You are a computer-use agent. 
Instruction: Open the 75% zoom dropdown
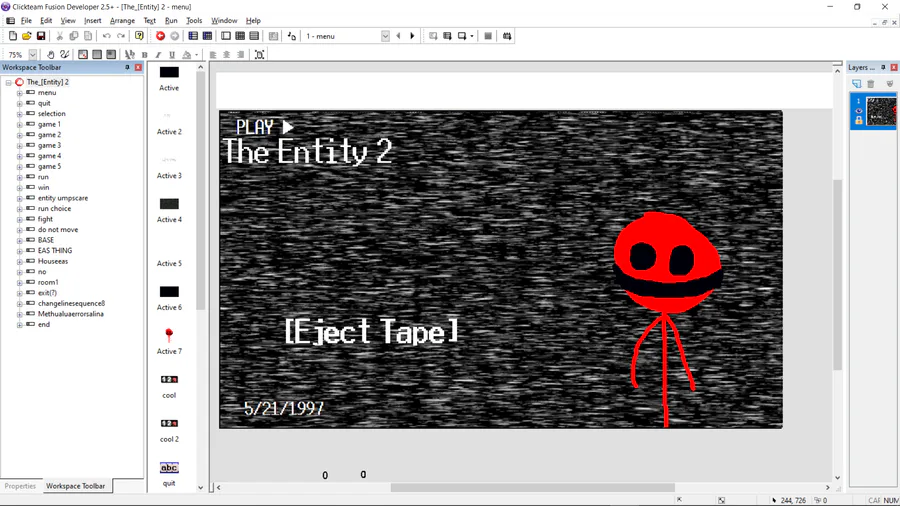pos(33,55)
